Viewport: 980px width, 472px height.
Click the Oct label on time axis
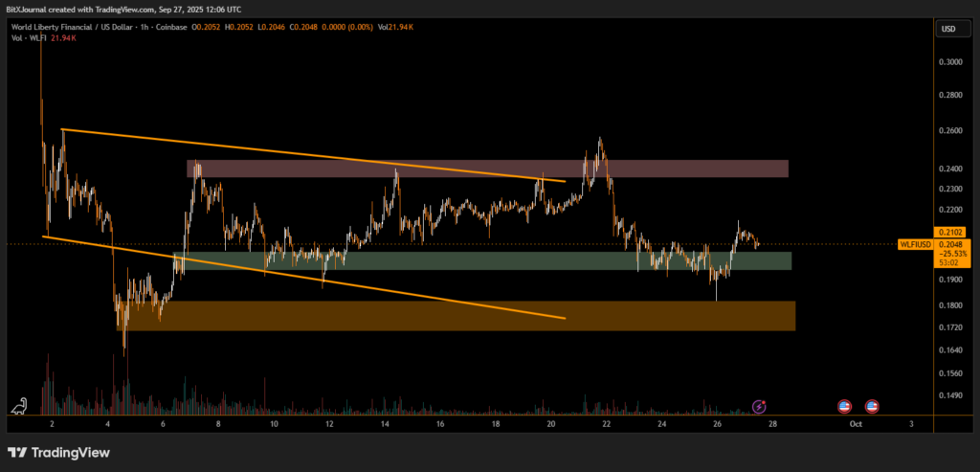click(x=857, y=422)
